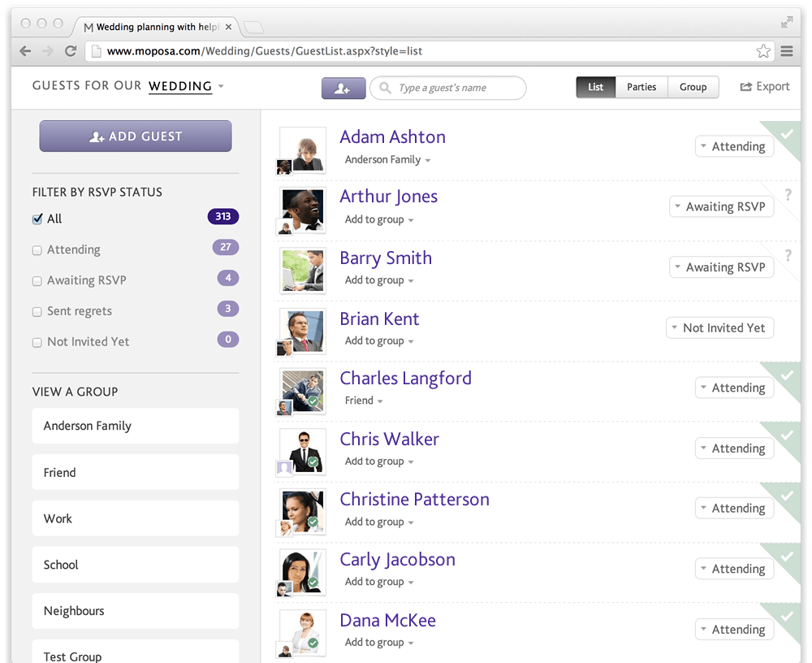Image resolution: width=812 pixels, height=663 pixels.
Task: Switch to the Parties view tab
Action: (x=641, y=87)
